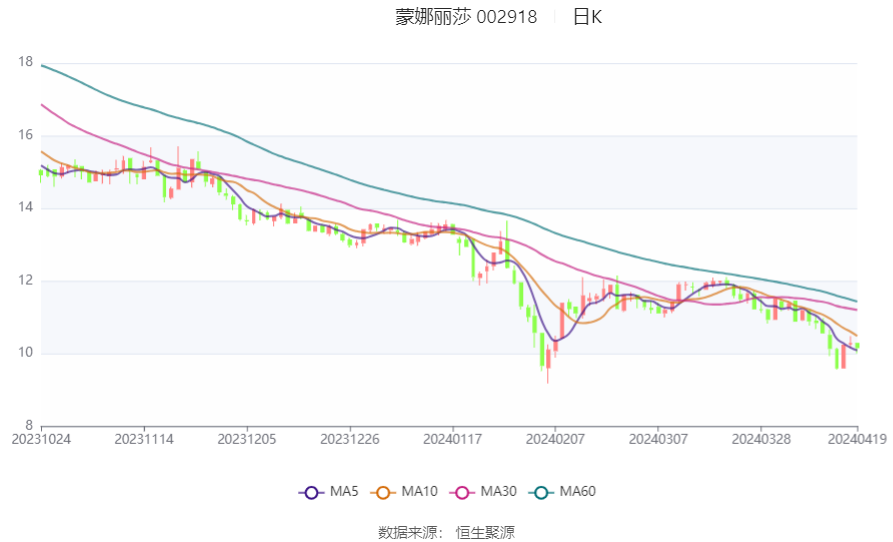Viewport: 893px width, 542px height.
Task: Click the 20231205 date tick label
Action: coord(247,439)
